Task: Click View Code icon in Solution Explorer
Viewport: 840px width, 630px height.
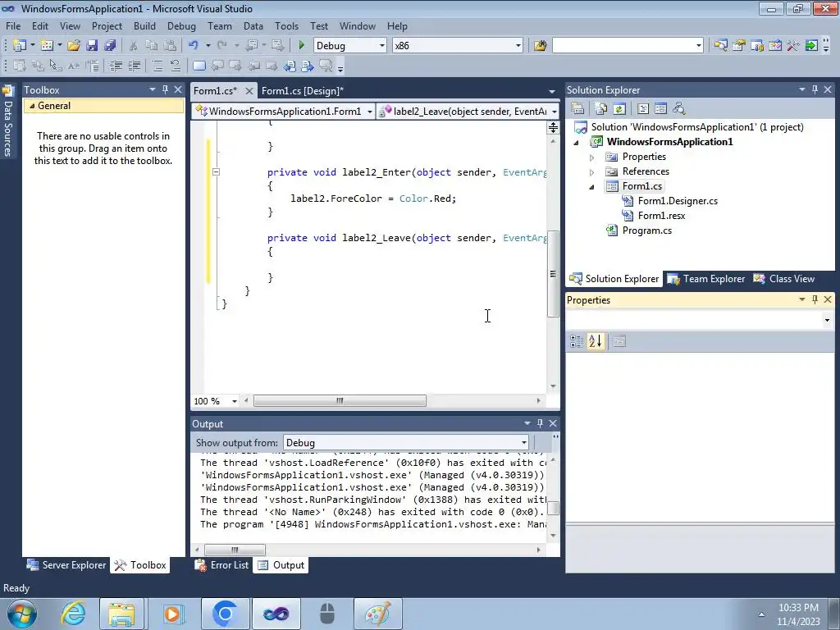Action: coord(643,109)
